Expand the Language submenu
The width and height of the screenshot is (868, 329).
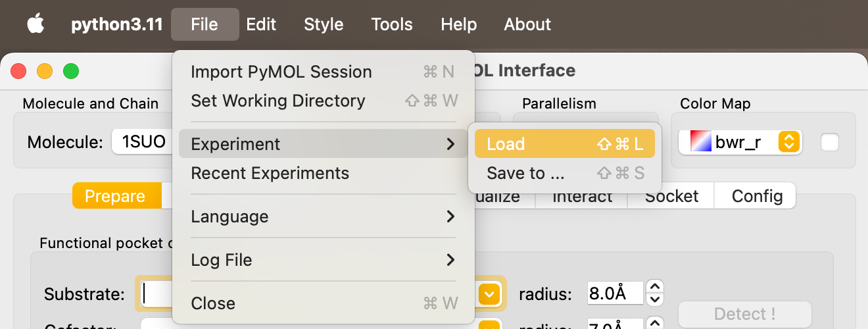(x=324, y=216)
